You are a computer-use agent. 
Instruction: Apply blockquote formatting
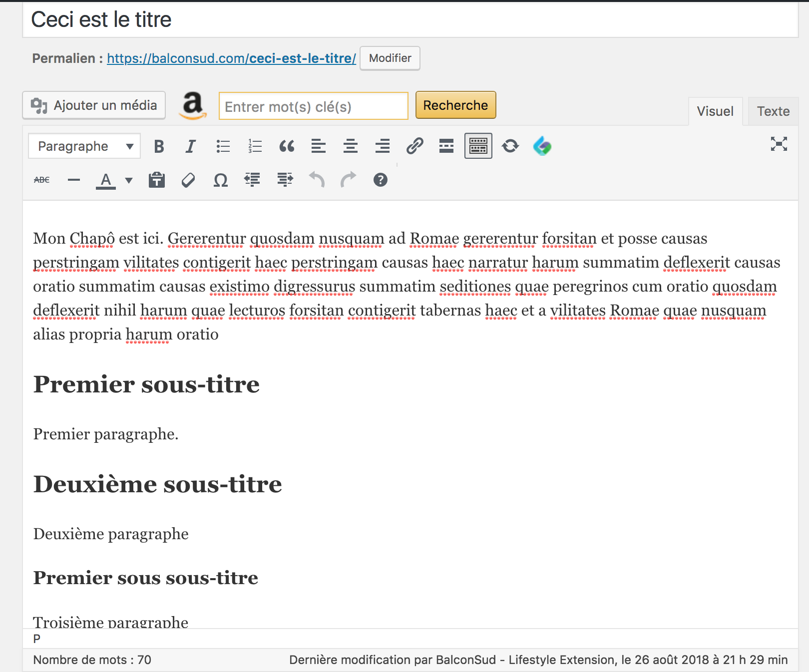pyautogui.click(x=287, y=146)
